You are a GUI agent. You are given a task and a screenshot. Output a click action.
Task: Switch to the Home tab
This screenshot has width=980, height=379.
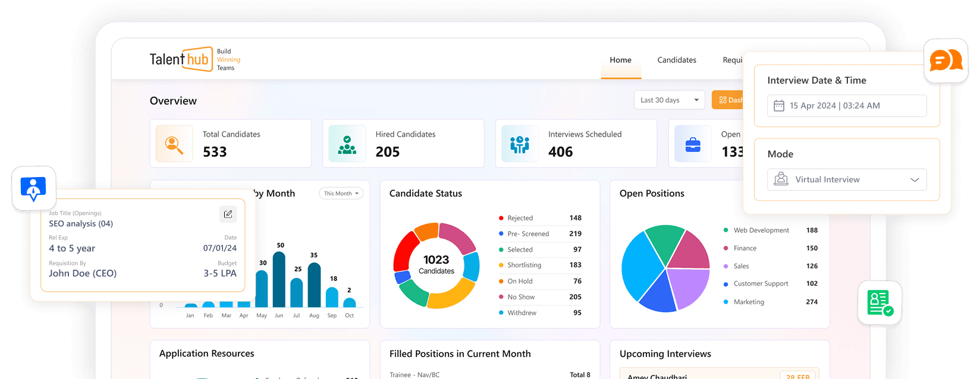(620, 60)
